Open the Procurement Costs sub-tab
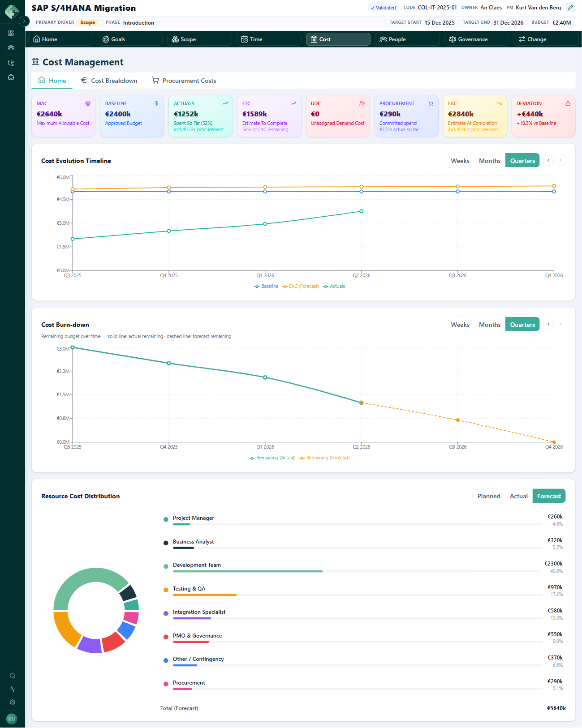 184,81
